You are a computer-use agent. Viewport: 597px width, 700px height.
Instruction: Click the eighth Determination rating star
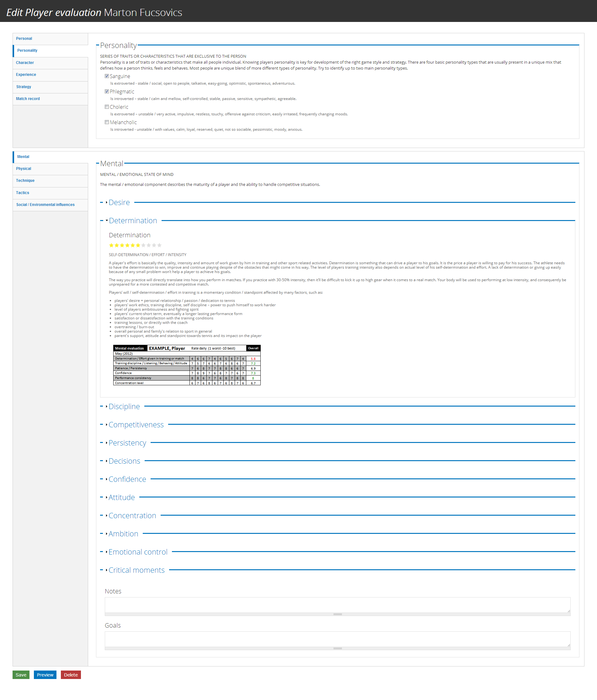point(149,245)
